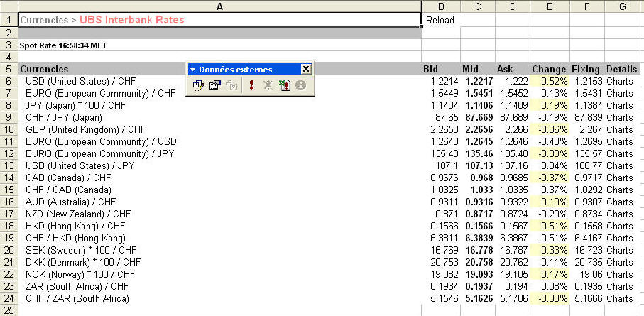Select ZAR (South Africa) / CHF cell

pos(219,286)
